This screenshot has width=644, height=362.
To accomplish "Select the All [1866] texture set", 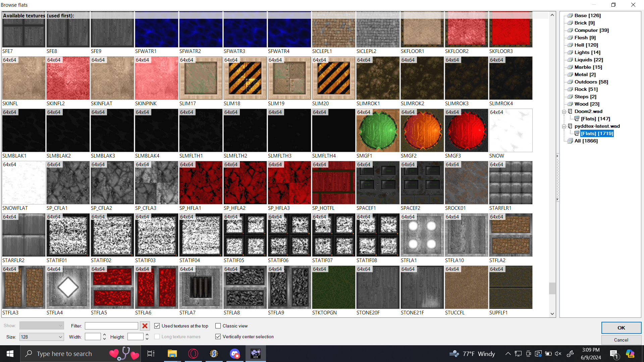I will click(x=586, y=141).
